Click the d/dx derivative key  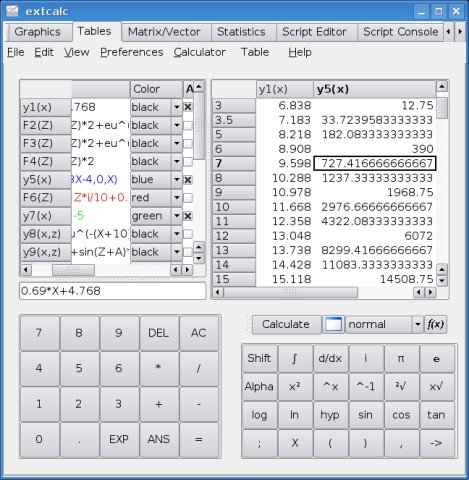[330, 359]
